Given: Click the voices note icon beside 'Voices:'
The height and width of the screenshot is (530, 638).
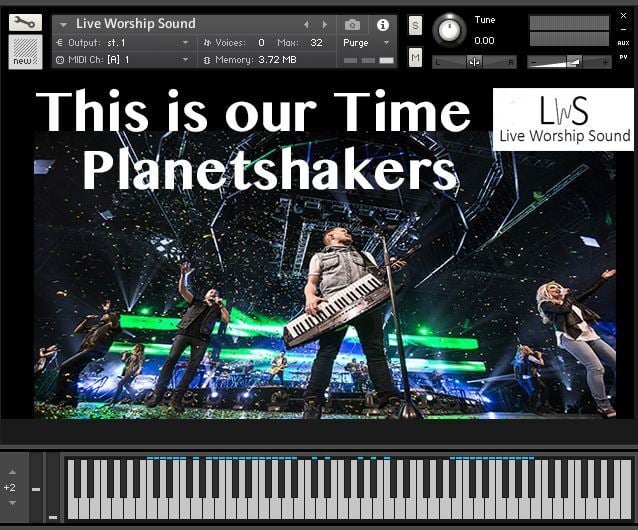Looking at the screenshot, I should pos(208,42).
